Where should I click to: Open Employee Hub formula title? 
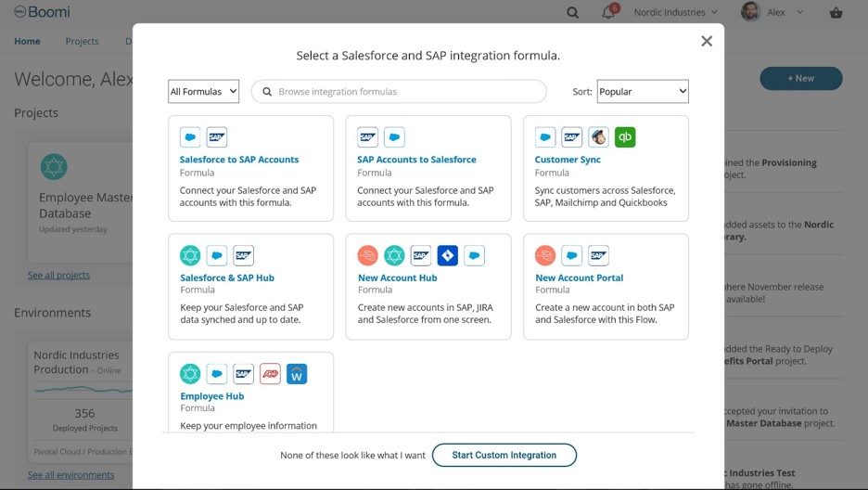pos(212,396)
